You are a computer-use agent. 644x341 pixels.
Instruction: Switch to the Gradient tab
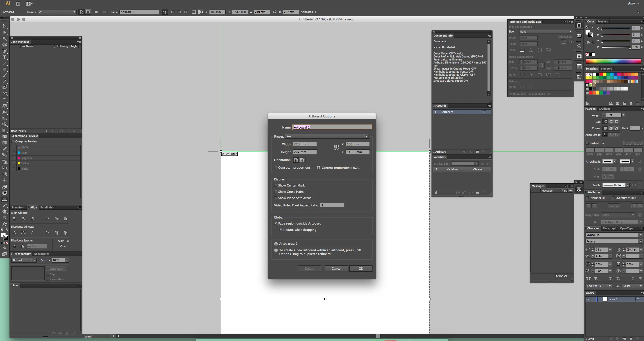[604, 109]
